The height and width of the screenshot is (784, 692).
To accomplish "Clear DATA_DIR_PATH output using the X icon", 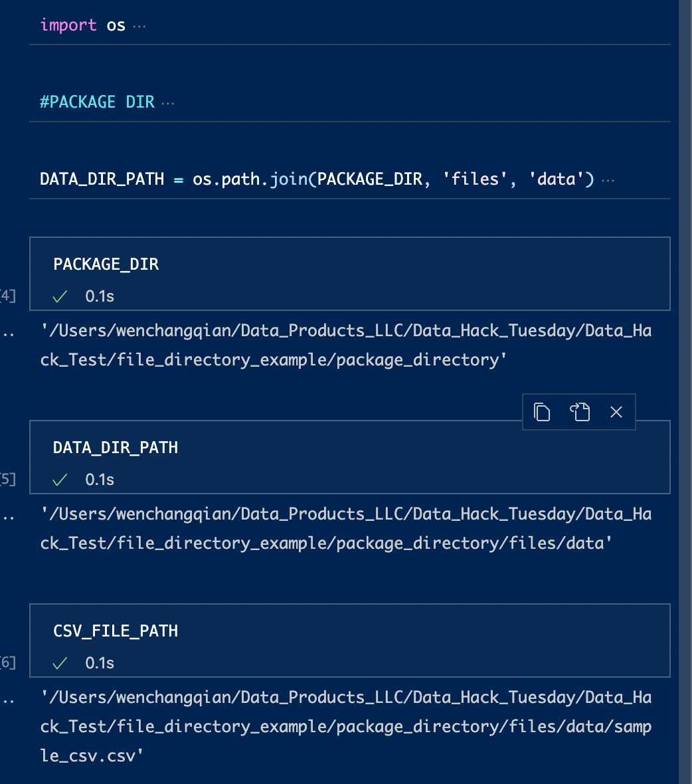I will [616, 412].
